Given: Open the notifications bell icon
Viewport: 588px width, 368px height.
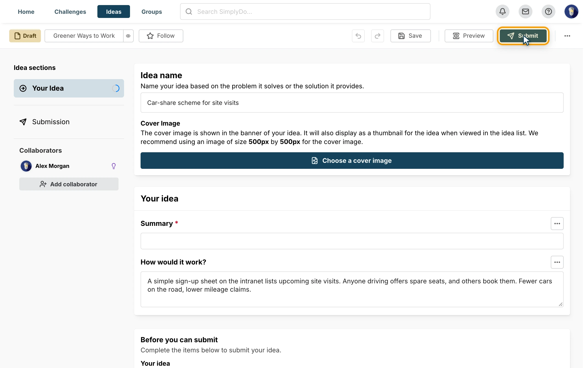Looking at the screenshot, I should pyautogui.click(x=503, y=11).
